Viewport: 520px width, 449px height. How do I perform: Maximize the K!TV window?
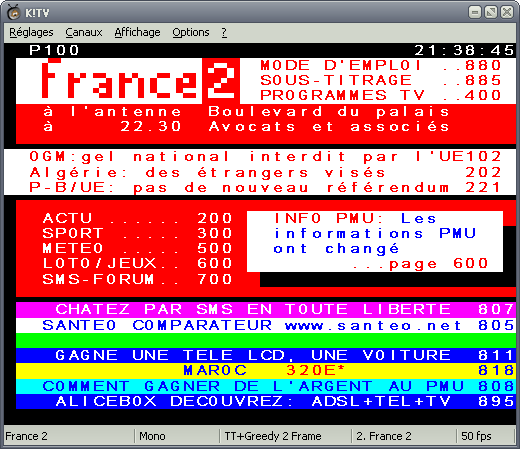[x=491, y=12]
